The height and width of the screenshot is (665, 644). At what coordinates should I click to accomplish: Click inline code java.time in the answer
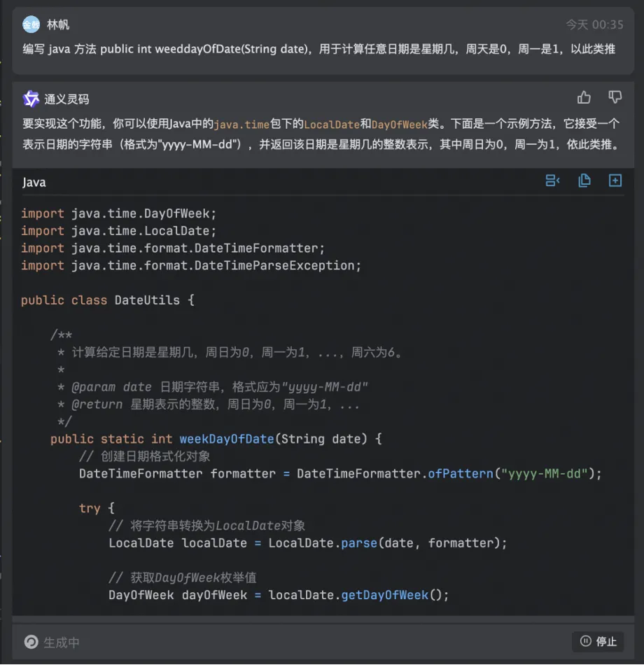tap(241, 125)
